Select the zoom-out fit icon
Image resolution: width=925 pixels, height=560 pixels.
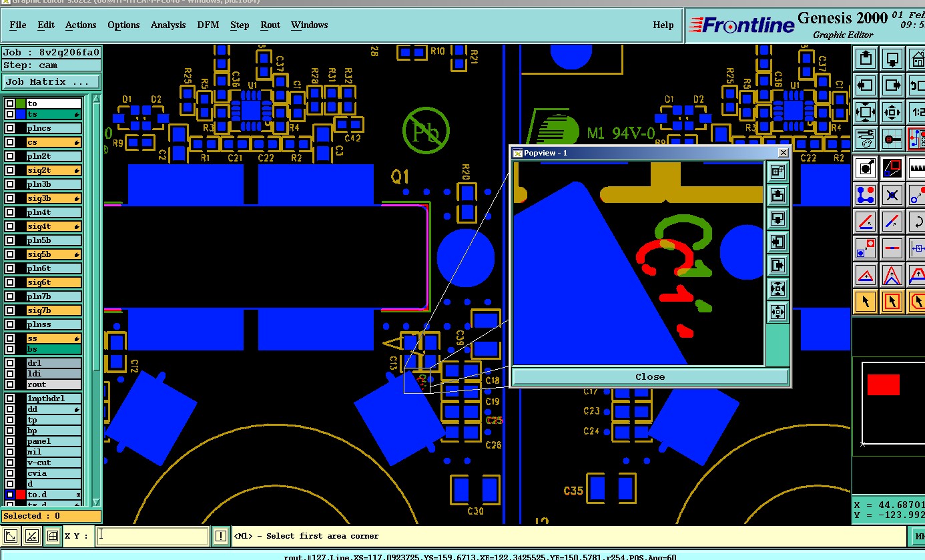coord(866,112)
